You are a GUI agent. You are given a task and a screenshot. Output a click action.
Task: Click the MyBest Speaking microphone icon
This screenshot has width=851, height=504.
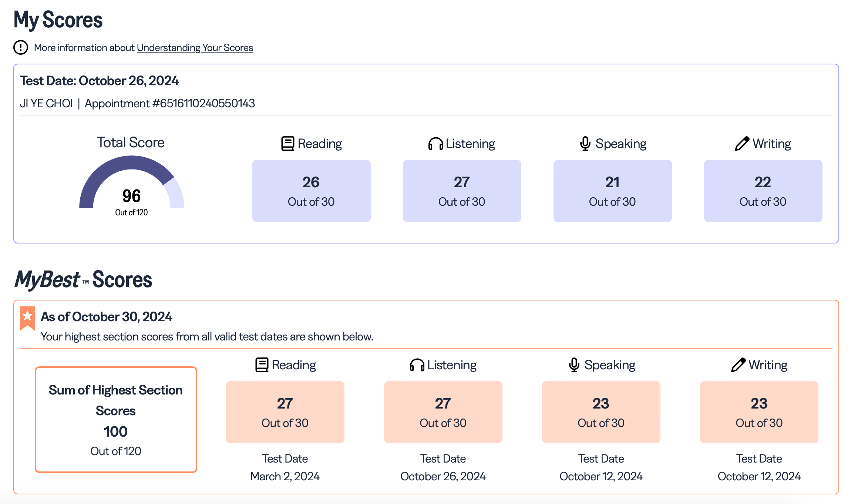574,365
